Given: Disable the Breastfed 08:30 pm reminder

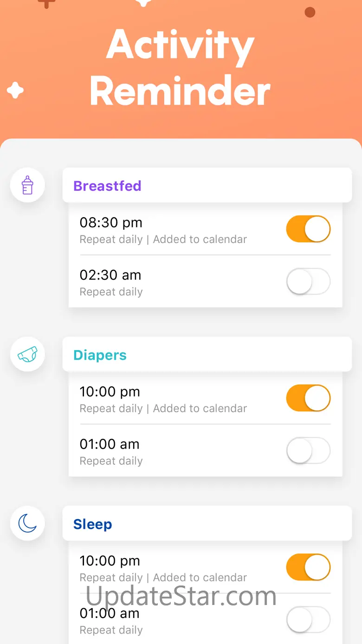Looking at the screenshot, I should click(308, 229).
